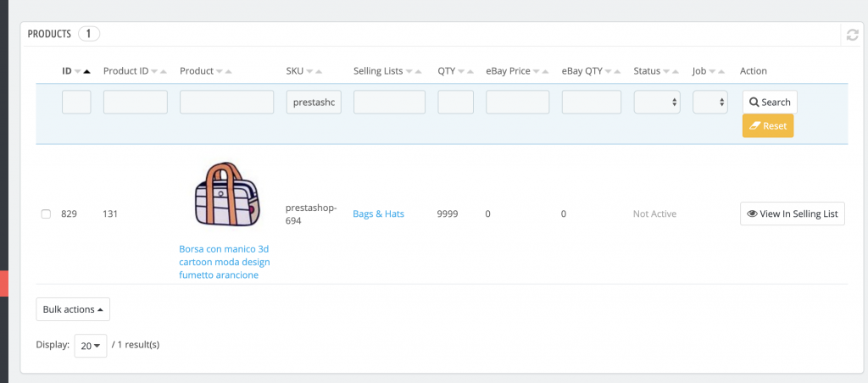Viewport: 868px width, 383px height.
Task: Sort Status column descending arrow
Action: click(x=666, y=71)
